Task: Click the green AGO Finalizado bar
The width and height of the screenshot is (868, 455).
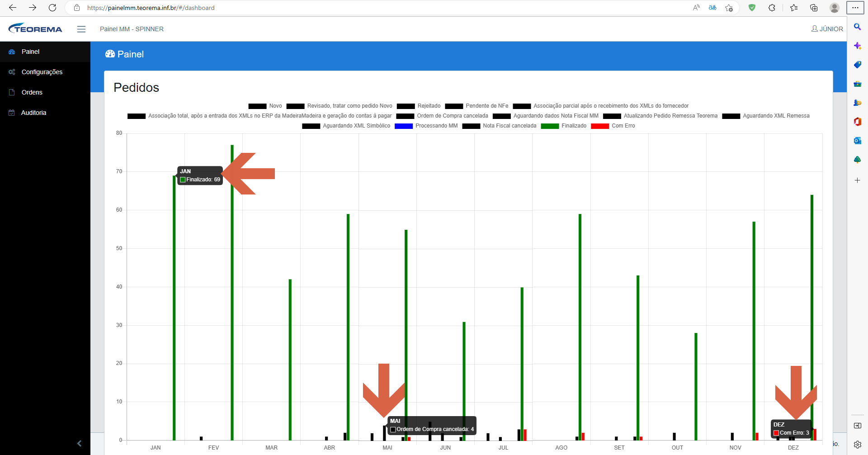Action: (580, 327)
